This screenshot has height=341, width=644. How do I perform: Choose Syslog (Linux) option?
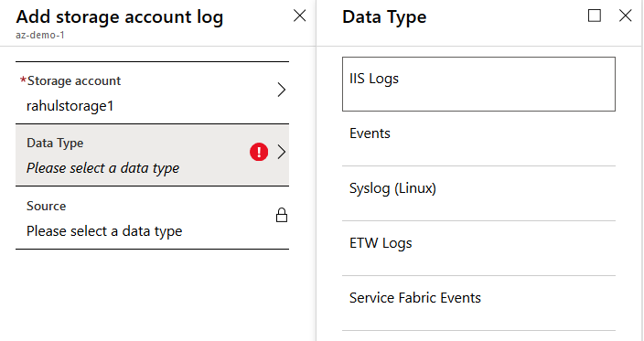coord(478,194)
